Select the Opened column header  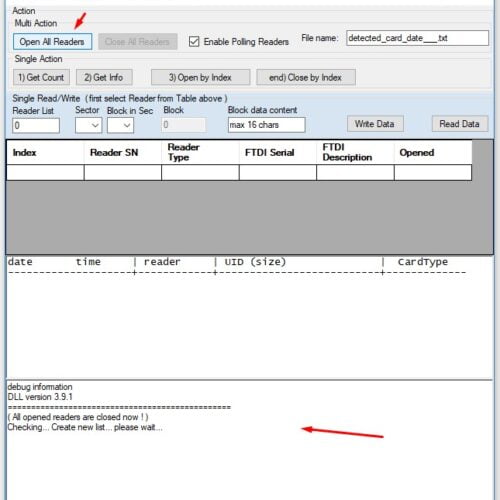click(x=433, y=152)
